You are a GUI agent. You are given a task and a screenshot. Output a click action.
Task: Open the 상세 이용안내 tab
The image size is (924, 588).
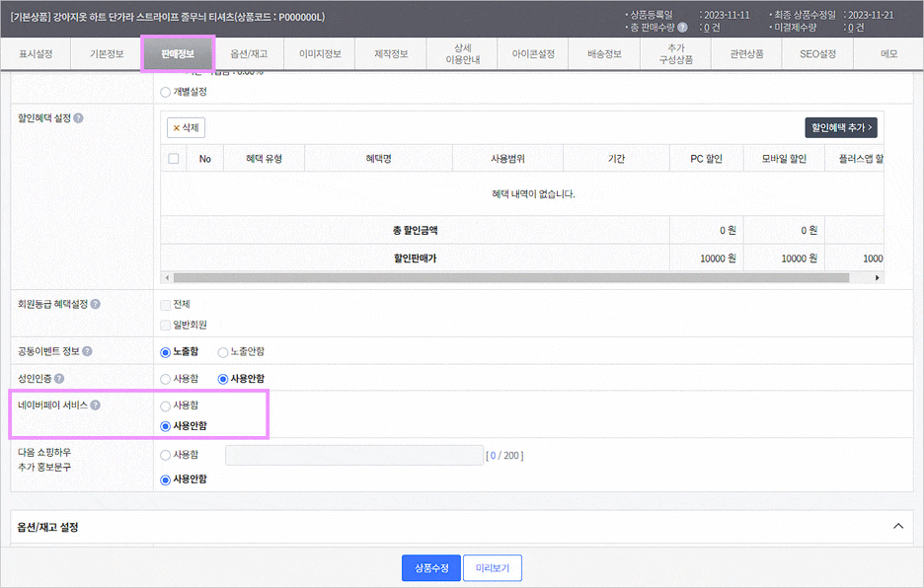point(463,53)
